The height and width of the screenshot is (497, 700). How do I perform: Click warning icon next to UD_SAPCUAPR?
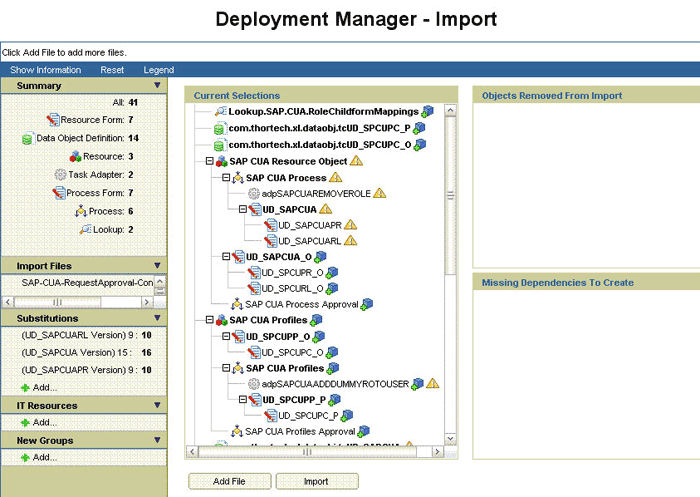(350, 225)
